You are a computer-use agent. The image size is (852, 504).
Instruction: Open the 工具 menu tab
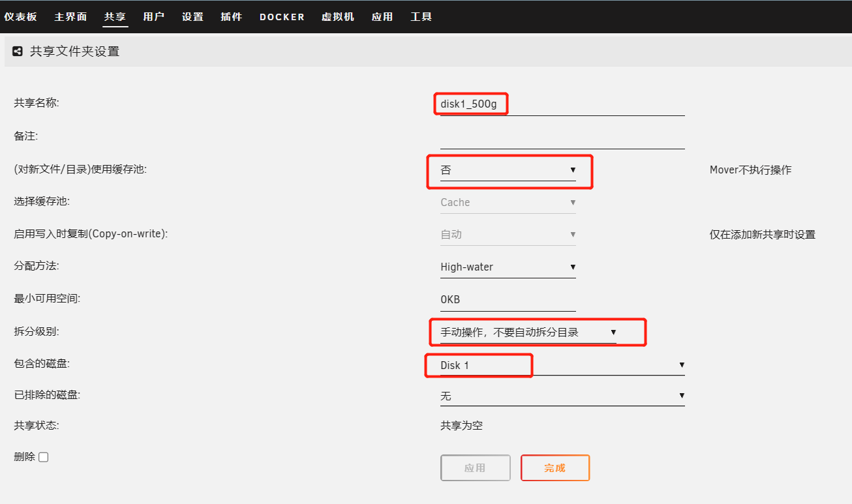(421, 17)
